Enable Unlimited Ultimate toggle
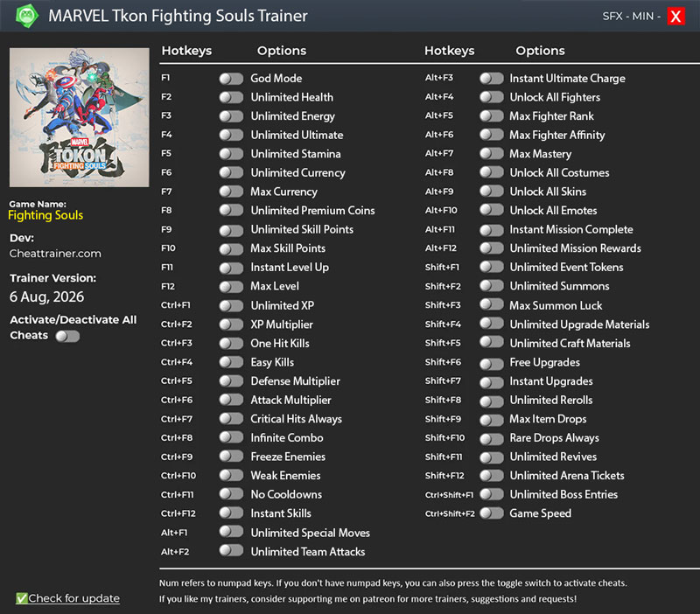The width and height of the screenshot is (700, 614). pyautogui.click(x=231, y=136)
